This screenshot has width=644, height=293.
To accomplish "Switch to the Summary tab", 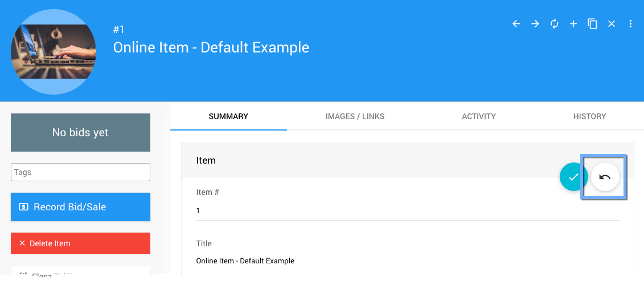I will tap(228, 116).
